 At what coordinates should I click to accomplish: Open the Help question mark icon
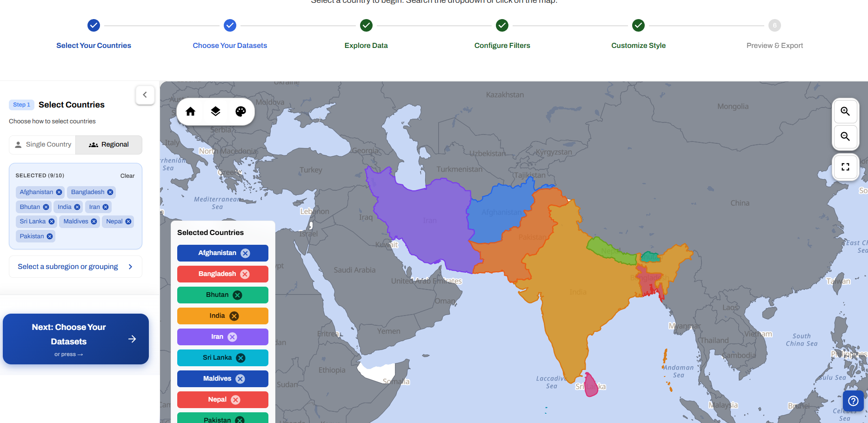[x=853, y=401]
